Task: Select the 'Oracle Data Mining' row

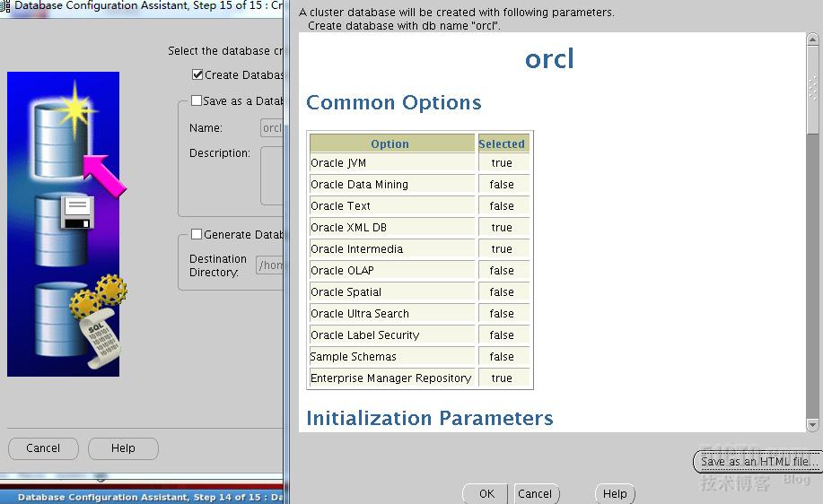Action: click(419, 185)
